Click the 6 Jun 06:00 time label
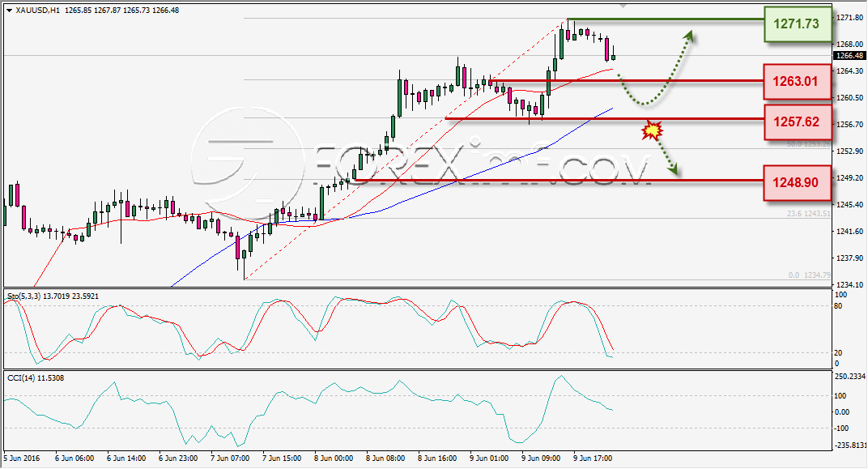Screen dimensions: 868x469 click(74, 458)
